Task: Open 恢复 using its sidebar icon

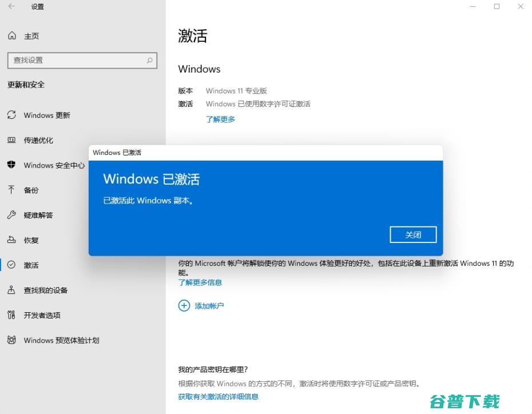Action: (10, 240)
